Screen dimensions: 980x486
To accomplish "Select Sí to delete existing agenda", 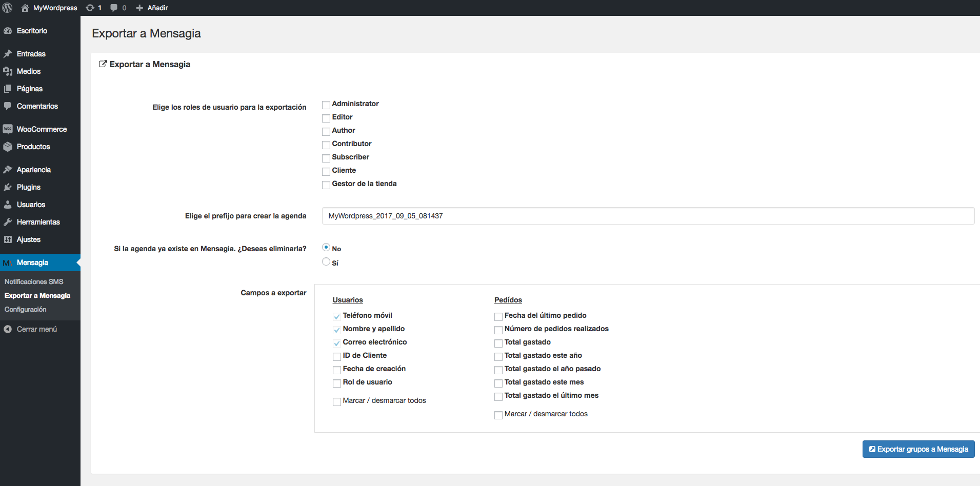I will pyautogui.click(x=326, y=262).
